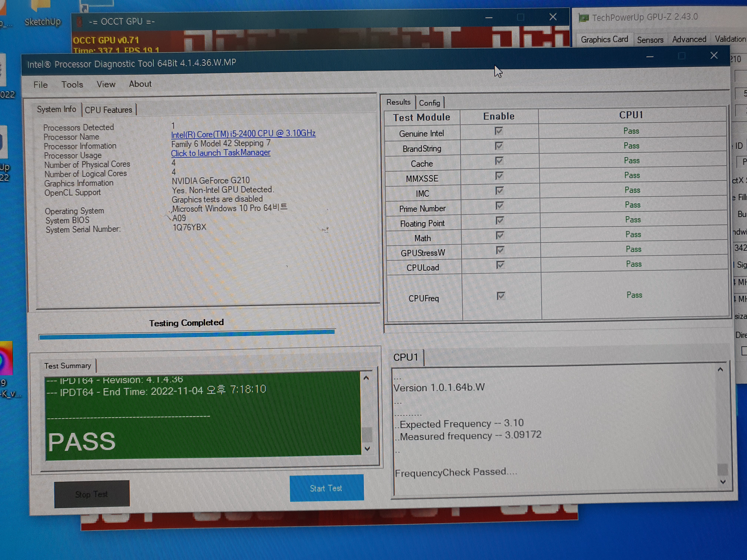Click the CPU1 log scroll down arrow
The width and height of the screenshot is (747, 560).
[723, 482]
